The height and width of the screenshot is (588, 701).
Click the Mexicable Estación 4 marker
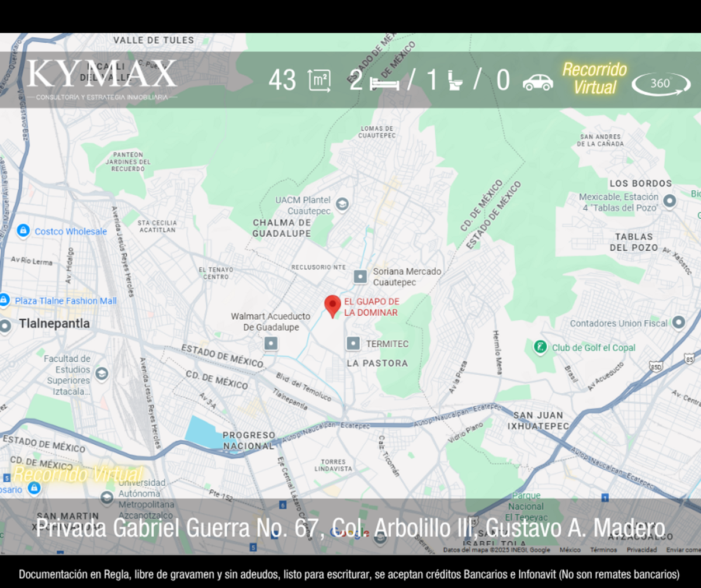[x=670, y=202]
